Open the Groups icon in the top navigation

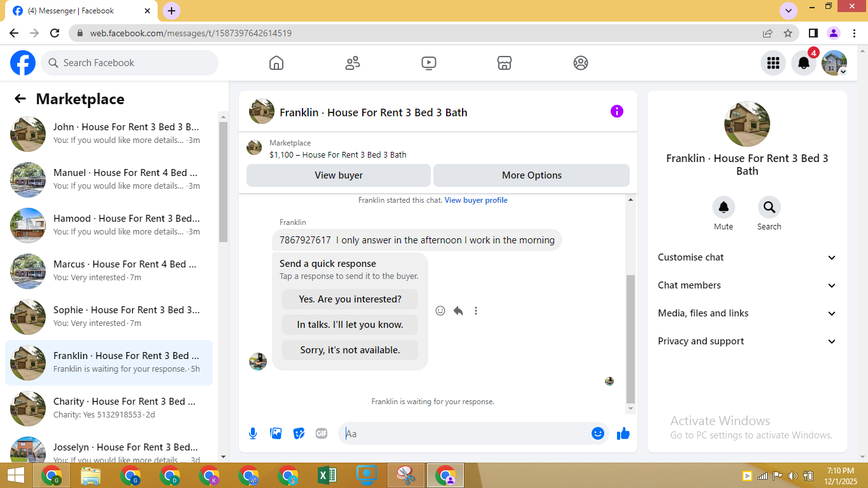(x=581, y=63)
